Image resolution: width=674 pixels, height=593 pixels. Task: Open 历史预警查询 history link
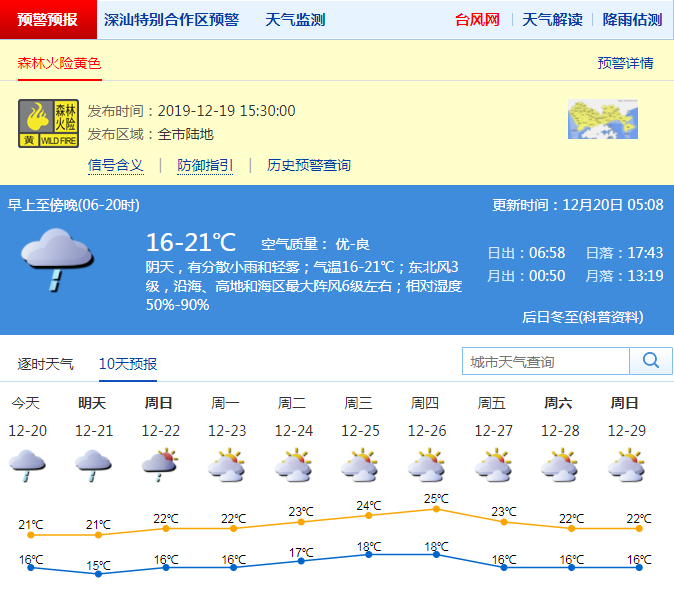coord(308,165)
